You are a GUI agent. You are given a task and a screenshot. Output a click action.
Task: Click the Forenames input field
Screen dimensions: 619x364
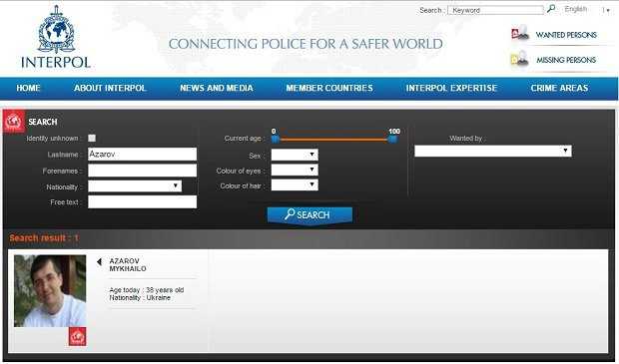[142, 171]
